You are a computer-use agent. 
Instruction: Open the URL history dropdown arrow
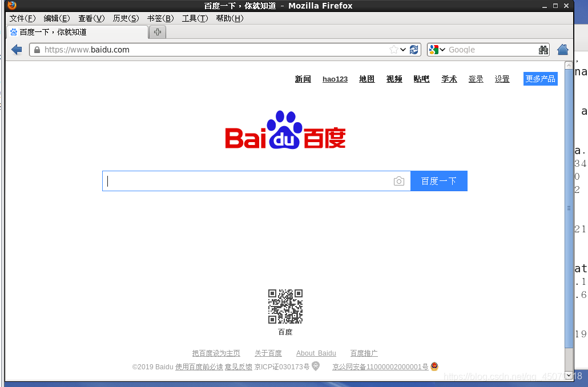tap(403, 50)
